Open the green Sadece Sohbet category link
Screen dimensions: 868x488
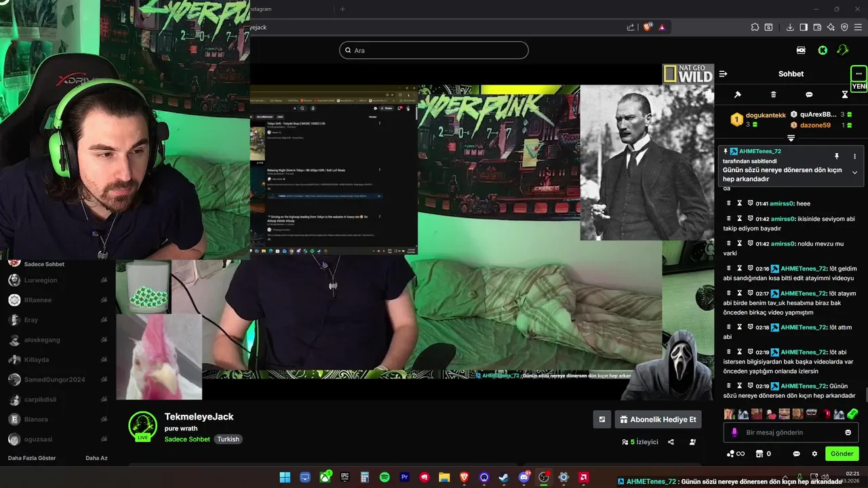click(x=187, y=439)
